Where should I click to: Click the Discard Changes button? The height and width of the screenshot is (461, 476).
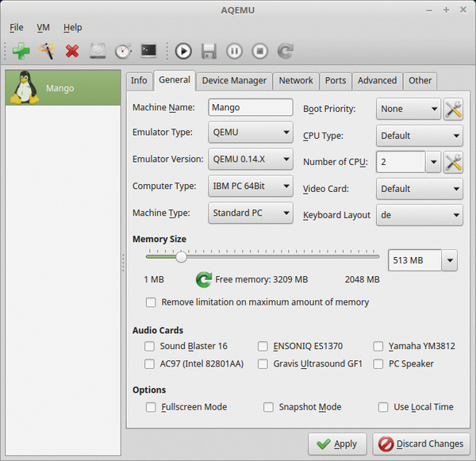point(421,444)
